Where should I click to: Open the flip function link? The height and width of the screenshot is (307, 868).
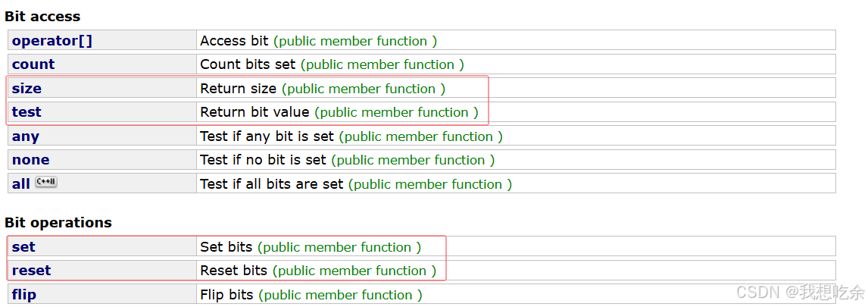[x=24, y=295]
